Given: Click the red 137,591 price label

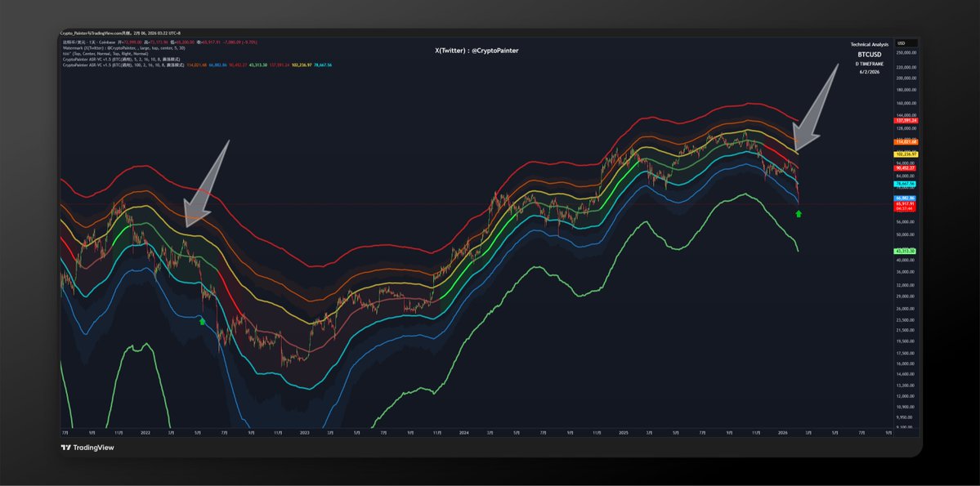Looking at the screenshot, I should click(x=906, y=120).
